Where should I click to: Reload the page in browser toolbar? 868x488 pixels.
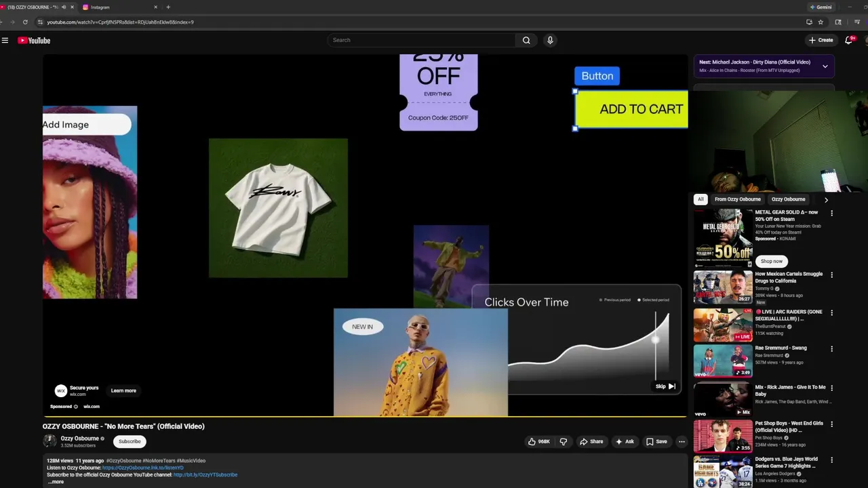pyautogui.click(x=25, y=22)
